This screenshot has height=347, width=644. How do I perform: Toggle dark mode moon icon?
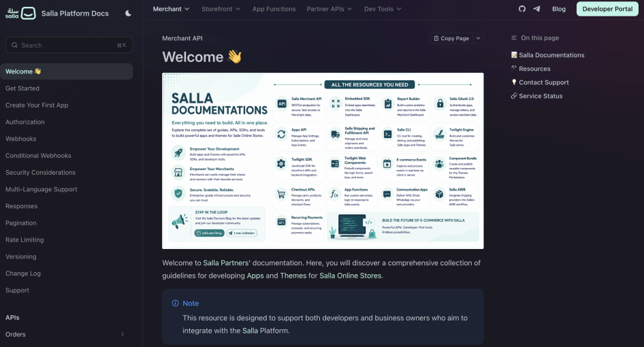128,13
